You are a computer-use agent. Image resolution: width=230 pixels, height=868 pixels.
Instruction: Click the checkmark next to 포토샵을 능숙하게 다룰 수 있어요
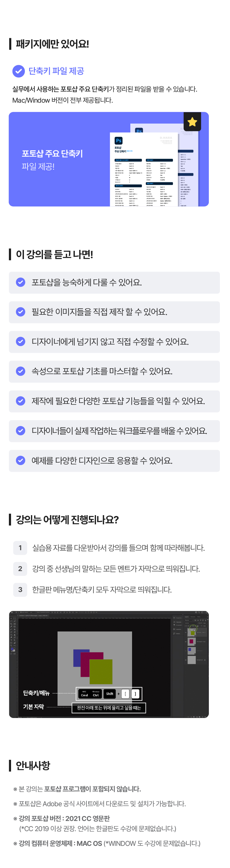point(21,282)
